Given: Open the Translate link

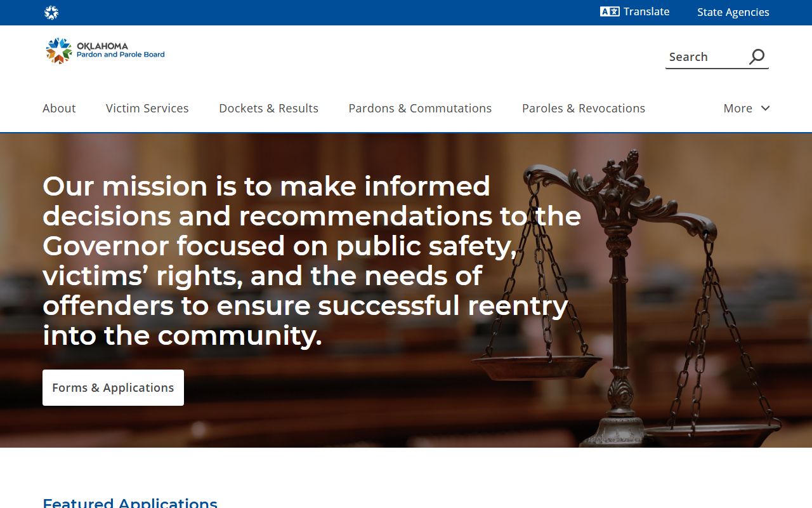Looking at the screenshot, I should tap(635, 11).
